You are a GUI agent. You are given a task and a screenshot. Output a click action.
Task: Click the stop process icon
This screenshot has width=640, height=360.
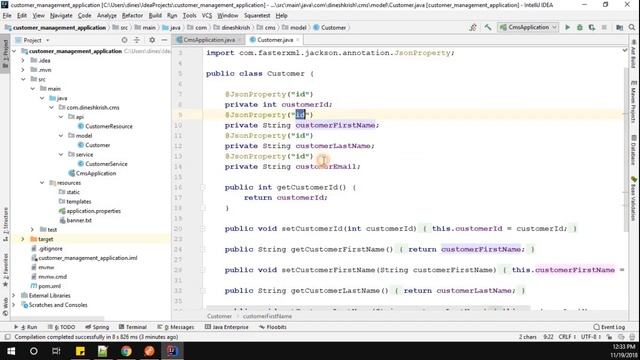[x=604, y=27]
